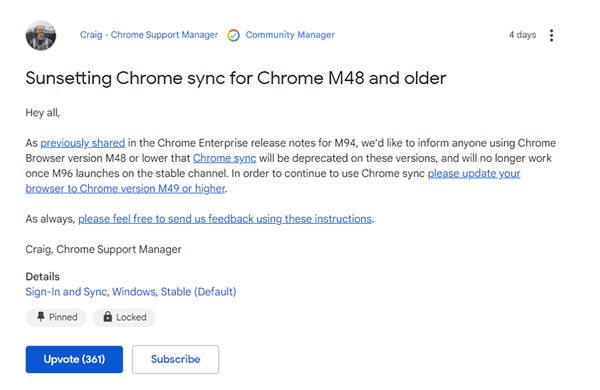Viewport: 600px width, 390px height.
Task: Click the lock icon on Locked chip
Action: click(108, 317)
